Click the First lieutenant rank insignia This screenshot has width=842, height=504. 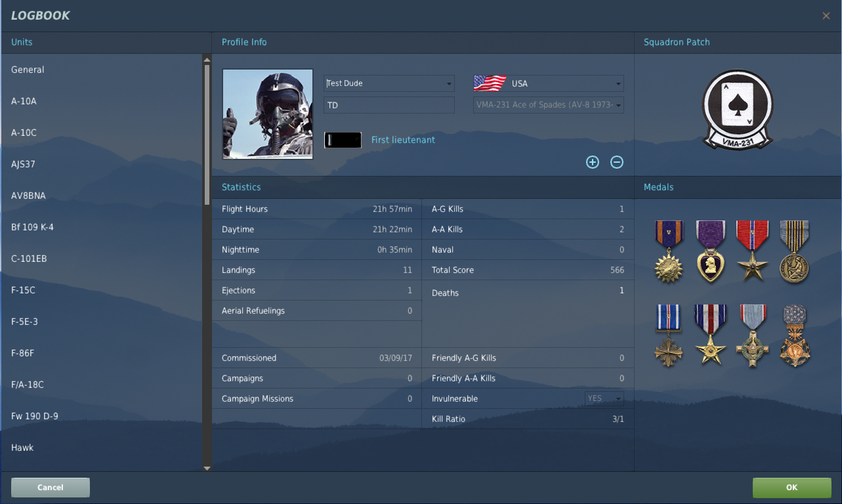(343, 140)
